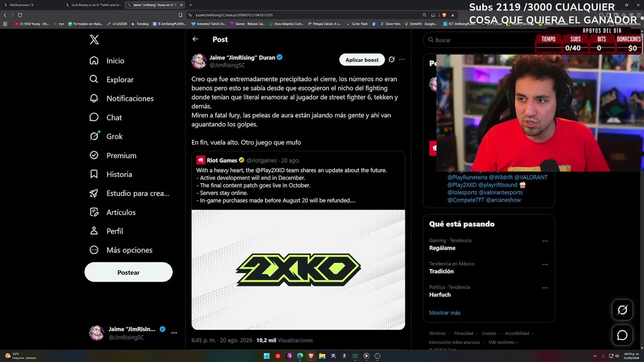Click the Postear button

click(128, 273)
